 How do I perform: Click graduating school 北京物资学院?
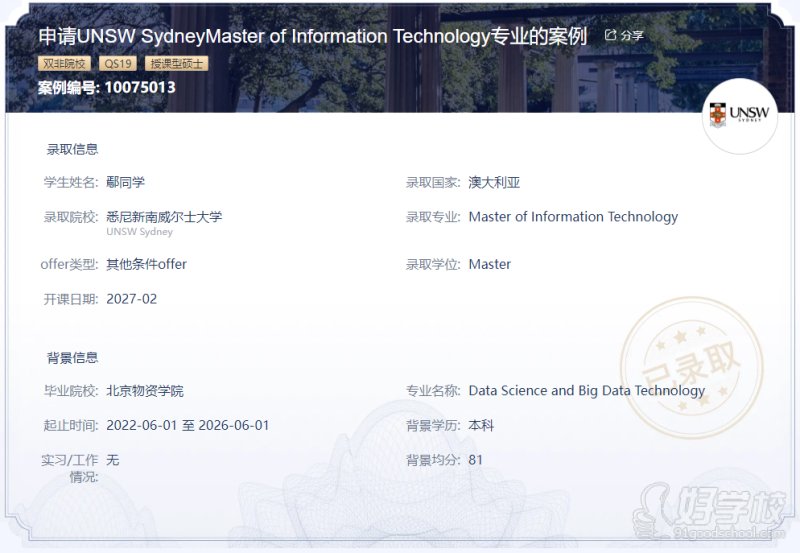(x=145, y=391)
